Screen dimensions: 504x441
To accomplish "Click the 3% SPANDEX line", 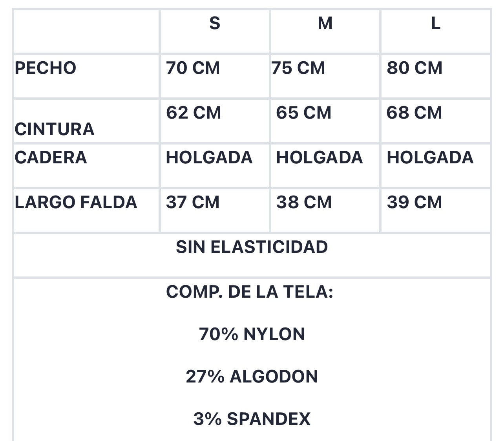I will (252, 419).
